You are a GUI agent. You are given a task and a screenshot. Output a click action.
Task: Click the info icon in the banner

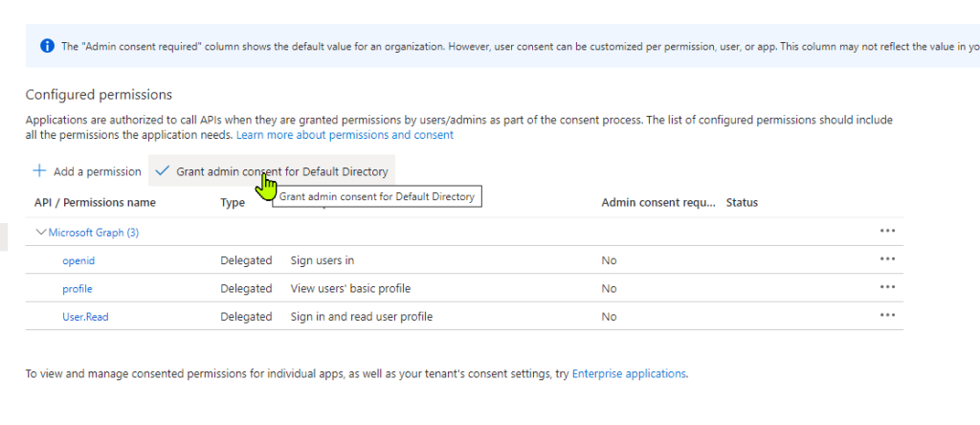point(47,46)
